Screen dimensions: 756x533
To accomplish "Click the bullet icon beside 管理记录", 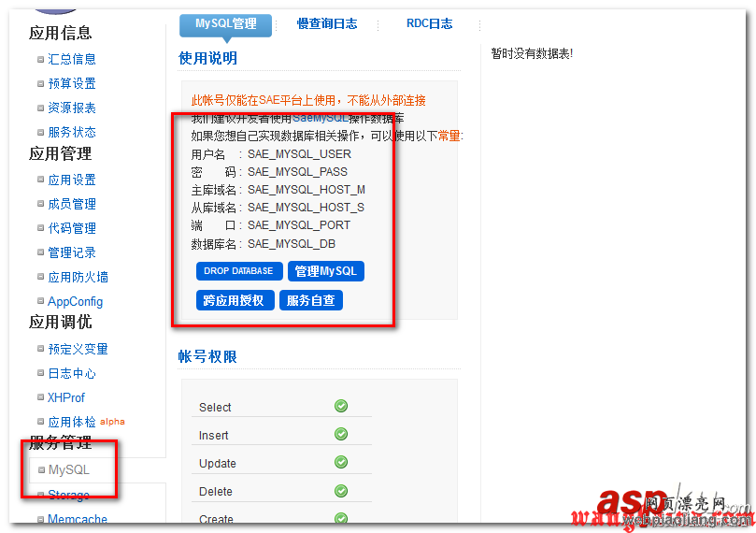I will (x=41, y=252).
